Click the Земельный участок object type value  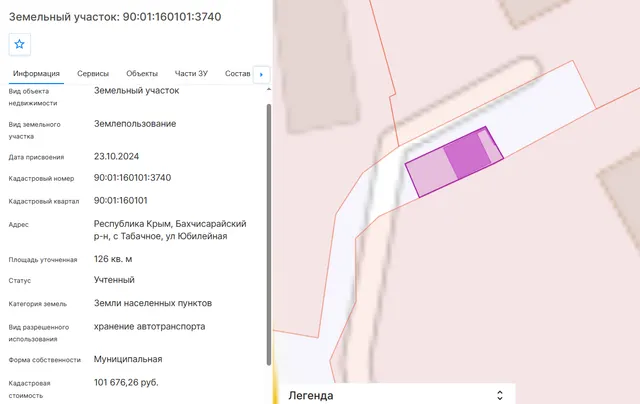(x=137, y=91)
